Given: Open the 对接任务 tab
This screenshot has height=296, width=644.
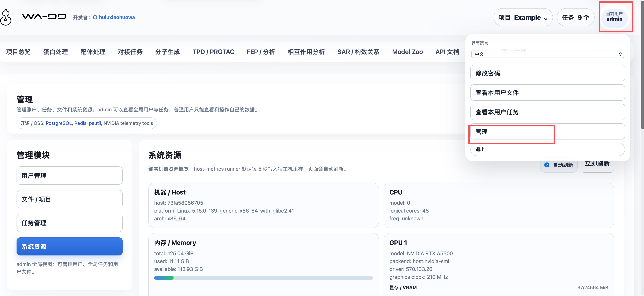Looking at the screenshot, I should tap(130, 52).
